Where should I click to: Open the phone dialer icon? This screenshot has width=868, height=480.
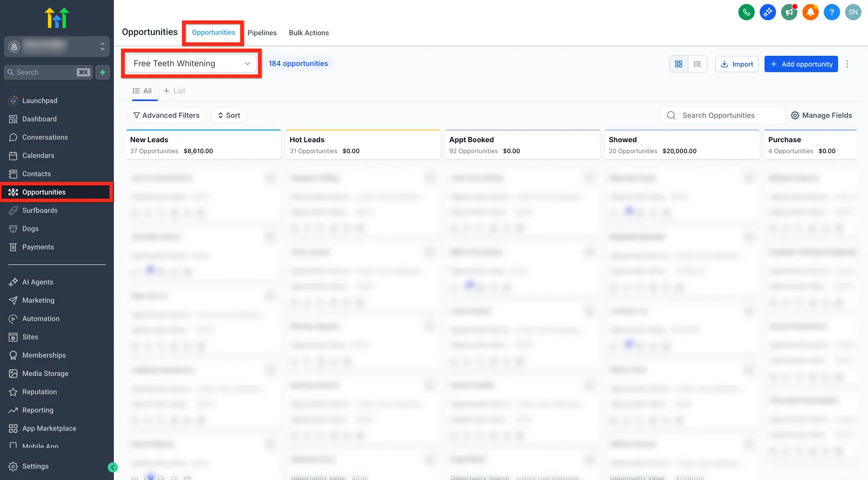[746, 12]
